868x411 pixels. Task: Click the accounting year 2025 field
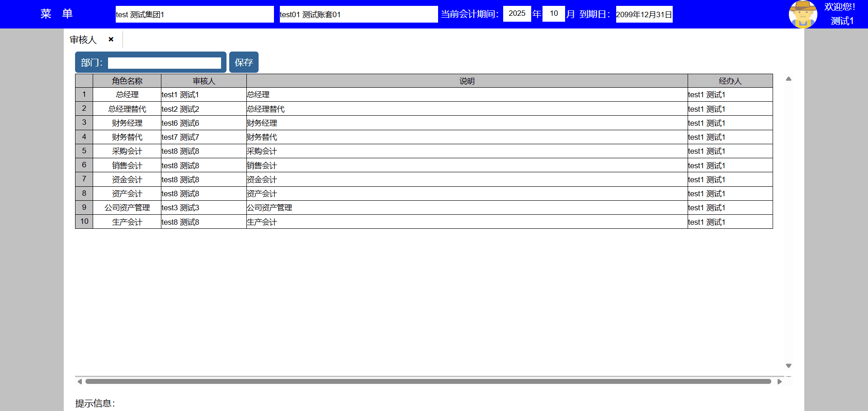[517, 14]
